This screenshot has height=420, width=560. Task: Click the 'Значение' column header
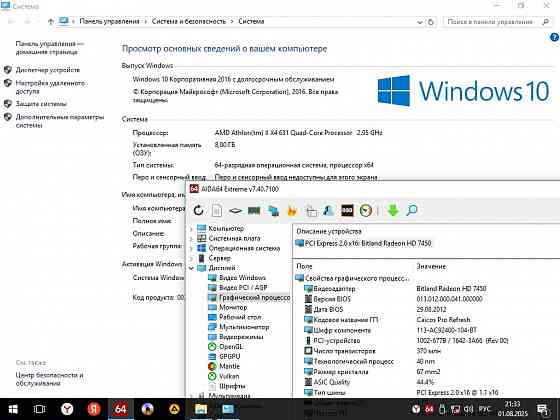[x=431, y=266]
